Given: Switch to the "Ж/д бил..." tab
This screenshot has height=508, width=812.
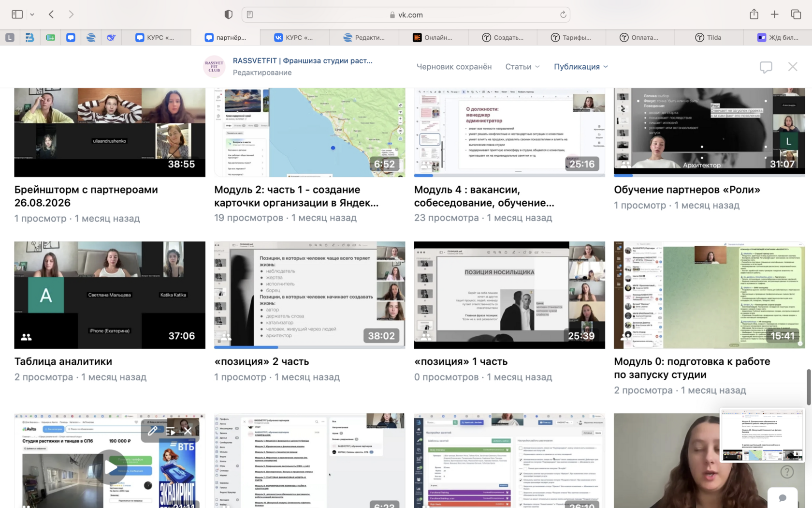Looking at the screenshot, I should tap(778, 37).
